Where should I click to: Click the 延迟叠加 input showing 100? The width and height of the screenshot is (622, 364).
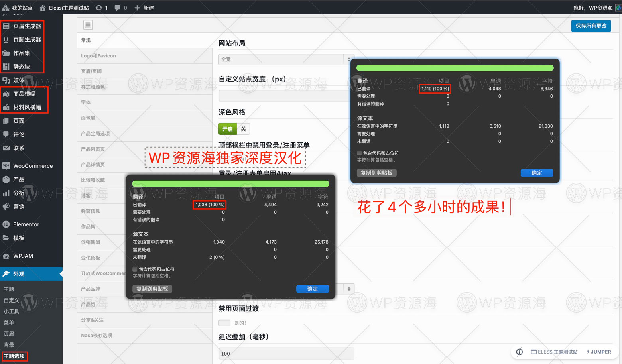[286, 354]
